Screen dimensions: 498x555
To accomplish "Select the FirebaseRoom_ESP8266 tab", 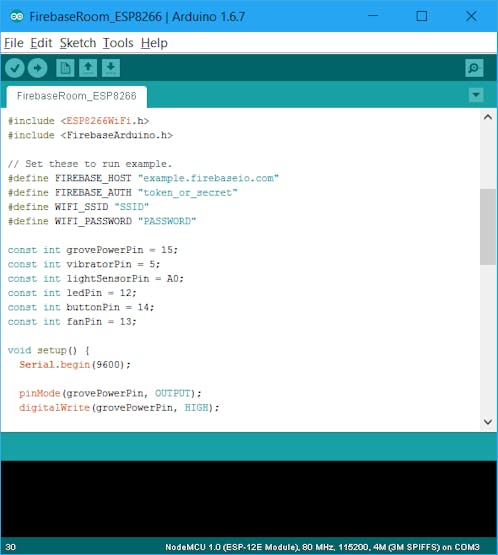I will [76, 96].
